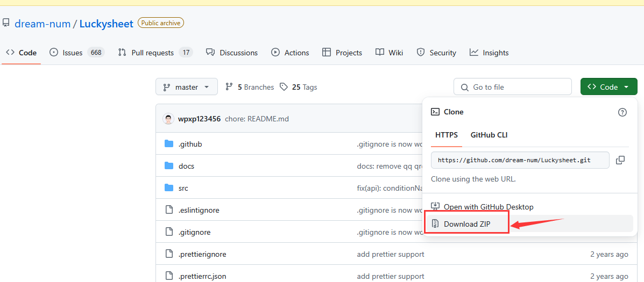This screenshot has width=644, height=282.
Task: Open the dream-num owner link
Action: pos(43,24)
